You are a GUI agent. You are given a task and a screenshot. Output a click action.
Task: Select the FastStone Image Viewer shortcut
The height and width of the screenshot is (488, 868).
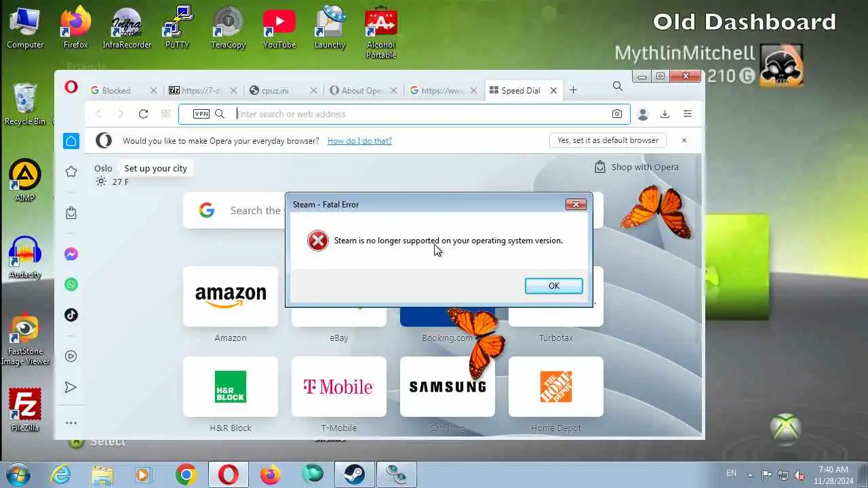25,340
